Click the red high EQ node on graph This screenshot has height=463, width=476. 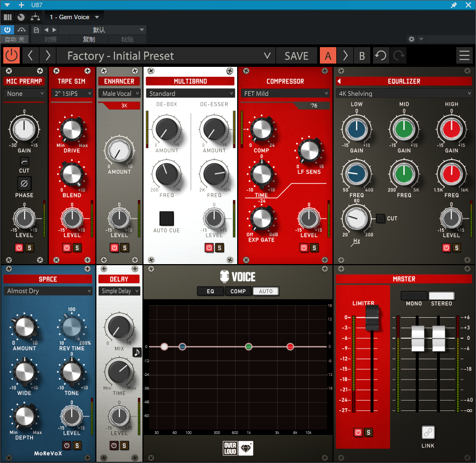click(290, 346)
